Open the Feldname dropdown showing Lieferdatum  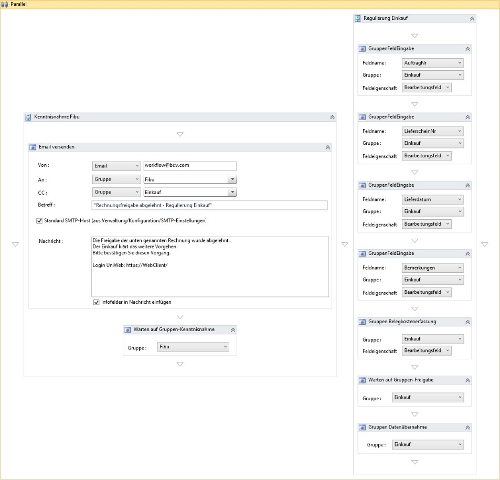[433, 199]
